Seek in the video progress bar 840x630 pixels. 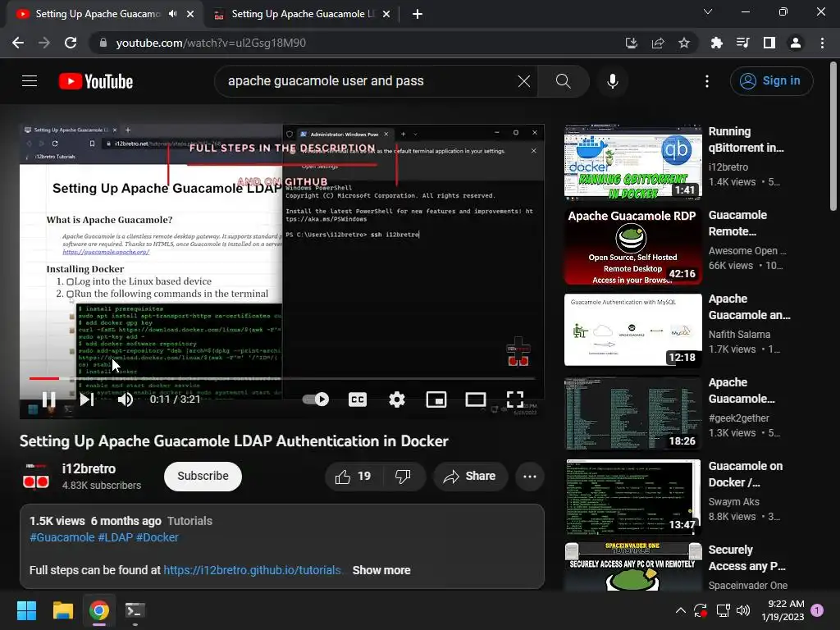[x=282, y=378]
